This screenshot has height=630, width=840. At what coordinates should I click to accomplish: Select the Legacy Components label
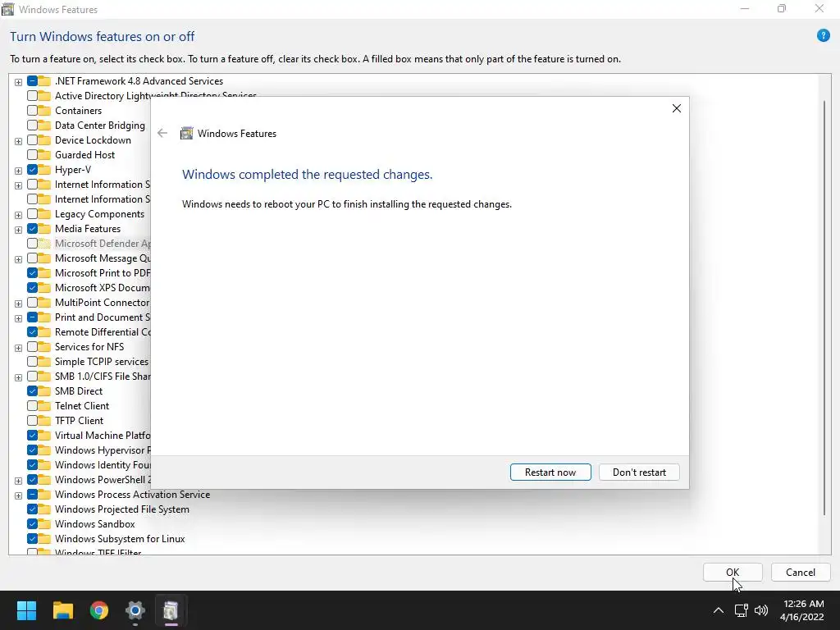click(x=99, y=214)
